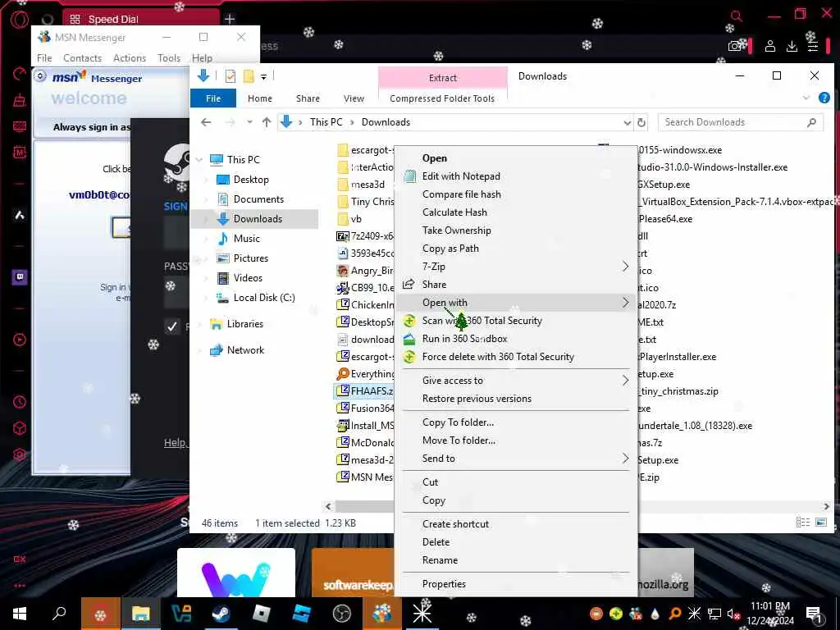The width and height of the screenshot is (840, 630).
Task: Open Network in navigation pane
Action: 245,349
